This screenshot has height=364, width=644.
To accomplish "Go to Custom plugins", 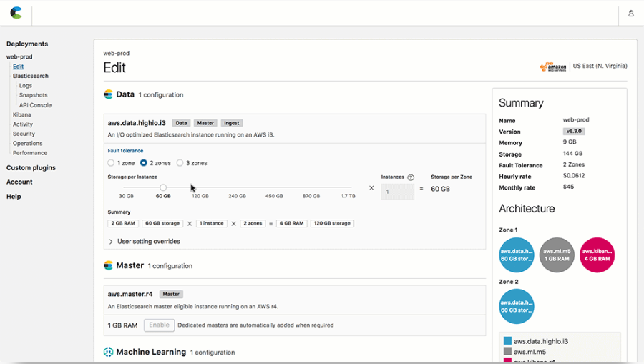I will click(x=31, y=168).
